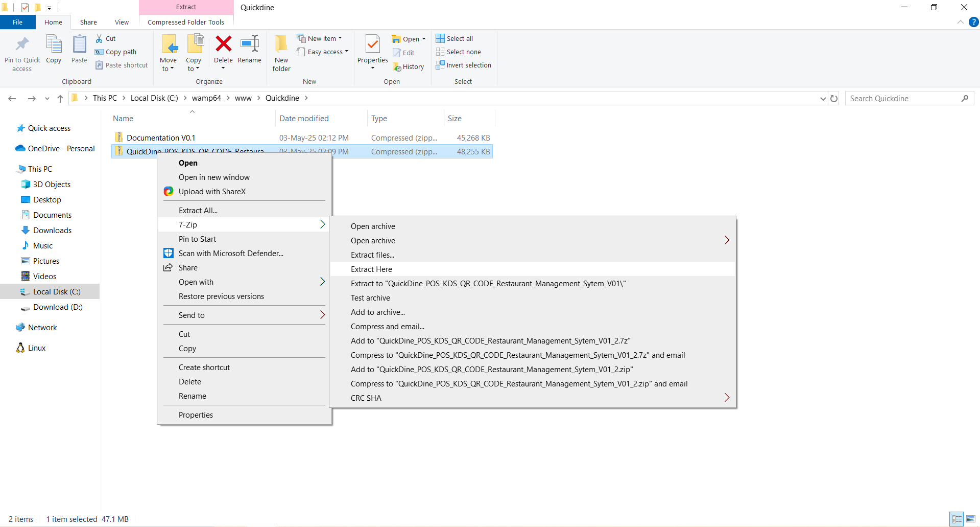Viewport: 980px width, 527px height.
Task: Click www in the address breadcrumb
Action: [243, 98]
